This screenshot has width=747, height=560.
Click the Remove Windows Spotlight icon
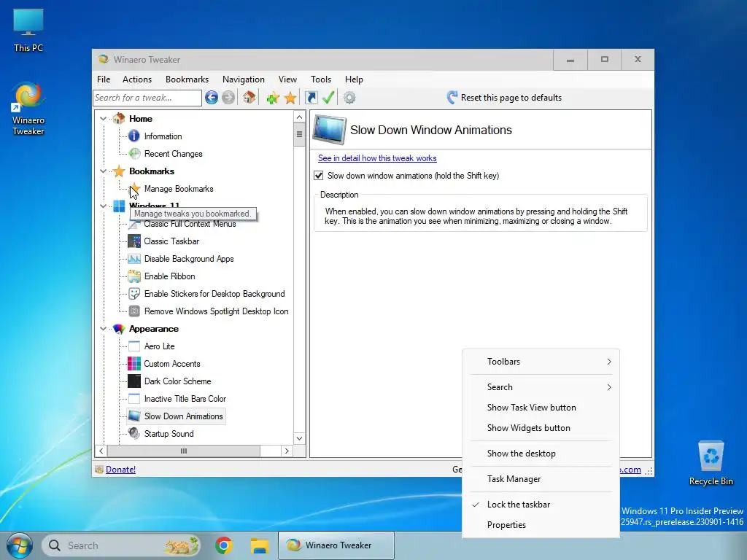(x=134, y=311)
